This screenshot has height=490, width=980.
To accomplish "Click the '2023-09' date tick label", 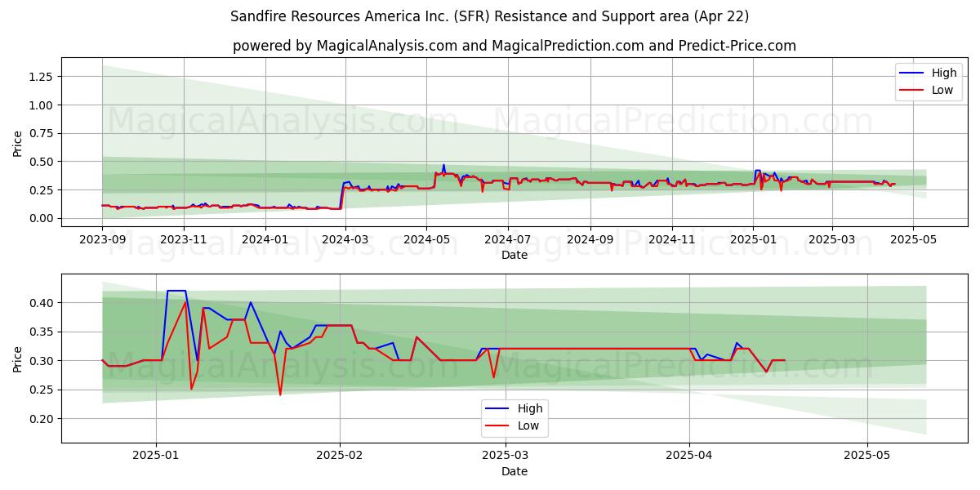I will (x=102, y=240).
